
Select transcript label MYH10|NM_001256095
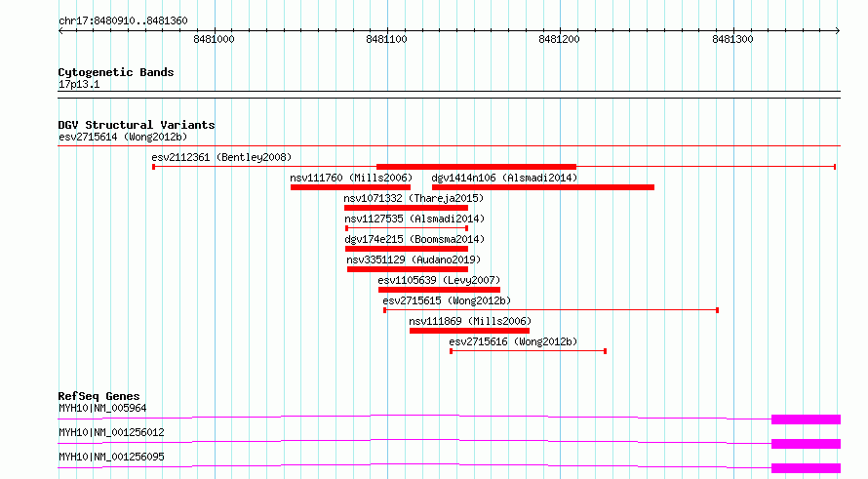tap(111, 457)
